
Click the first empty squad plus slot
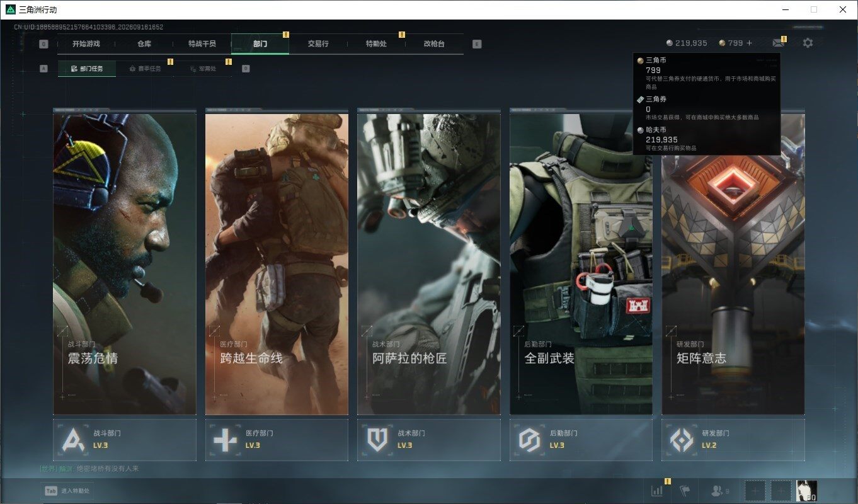[x=755, y=491]
